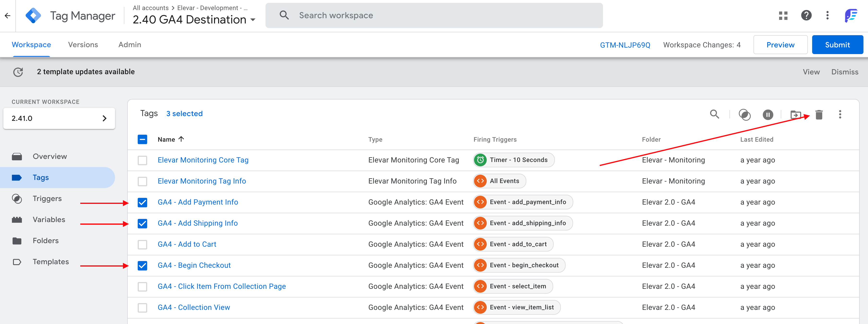Expand the 2.40 GA4 Destination container dropdown

253,20
